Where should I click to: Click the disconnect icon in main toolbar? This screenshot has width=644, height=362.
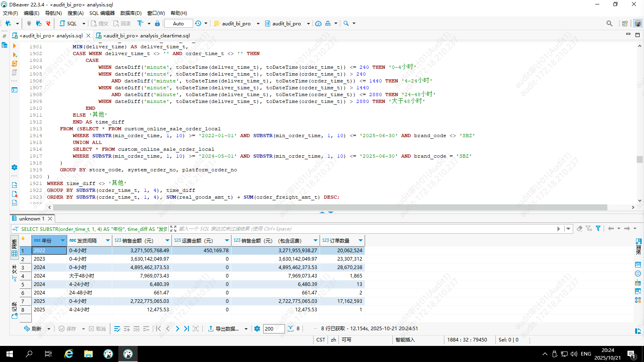[48, 23]
